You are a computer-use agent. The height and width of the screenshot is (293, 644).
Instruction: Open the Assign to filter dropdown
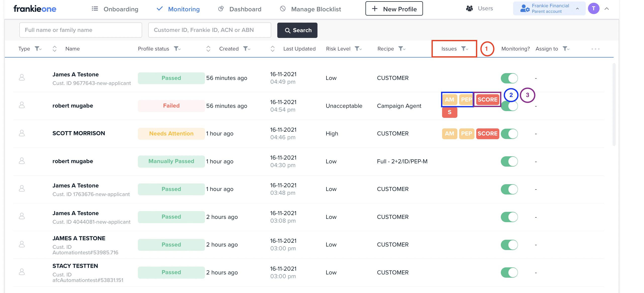(x=566, y=48)
